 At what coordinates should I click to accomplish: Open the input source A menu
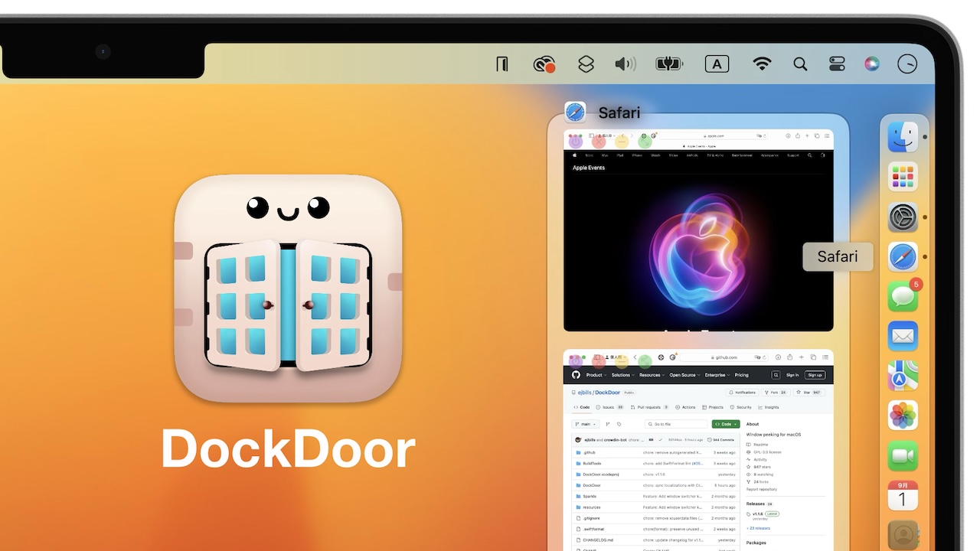point(717,64)
